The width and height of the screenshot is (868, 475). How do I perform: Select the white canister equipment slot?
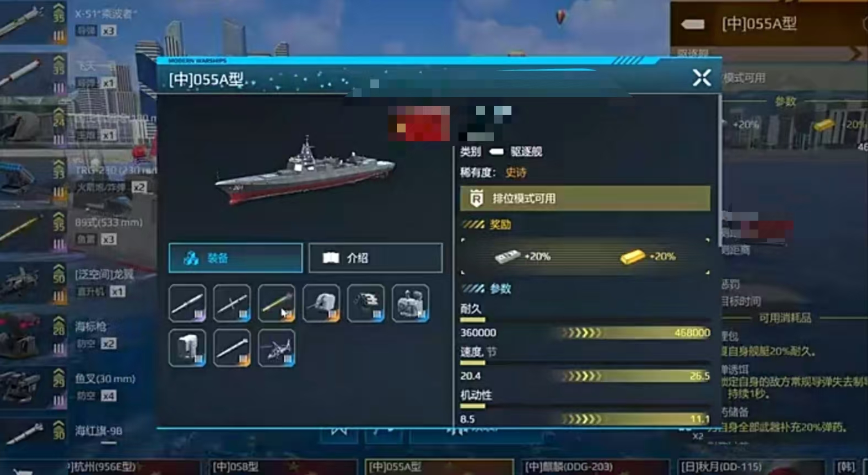[x=187, y=348]
